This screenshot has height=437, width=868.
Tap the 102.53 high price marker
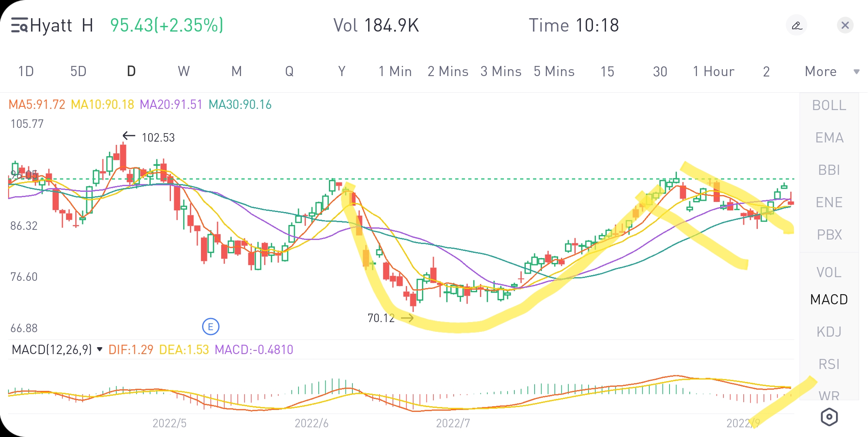tap(158, 138)
